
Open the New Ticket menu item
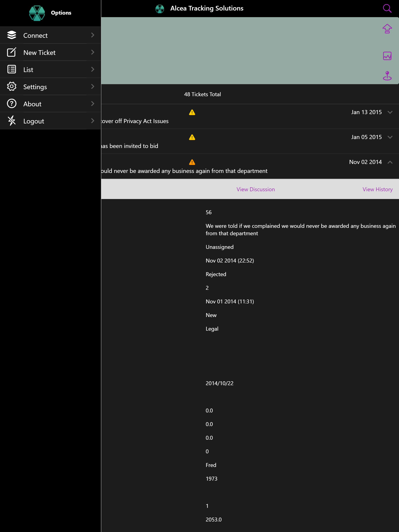tap(50, 52)
